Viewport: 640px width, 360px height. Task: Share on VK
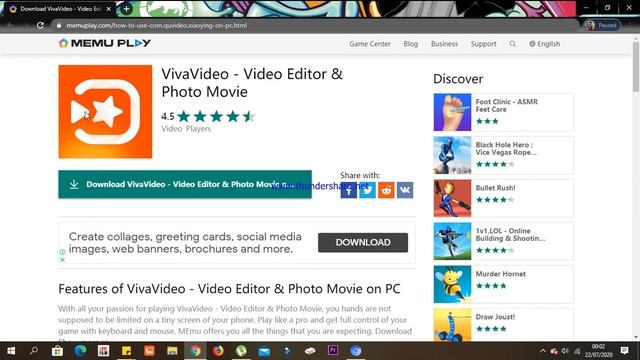tap(405, 190)
